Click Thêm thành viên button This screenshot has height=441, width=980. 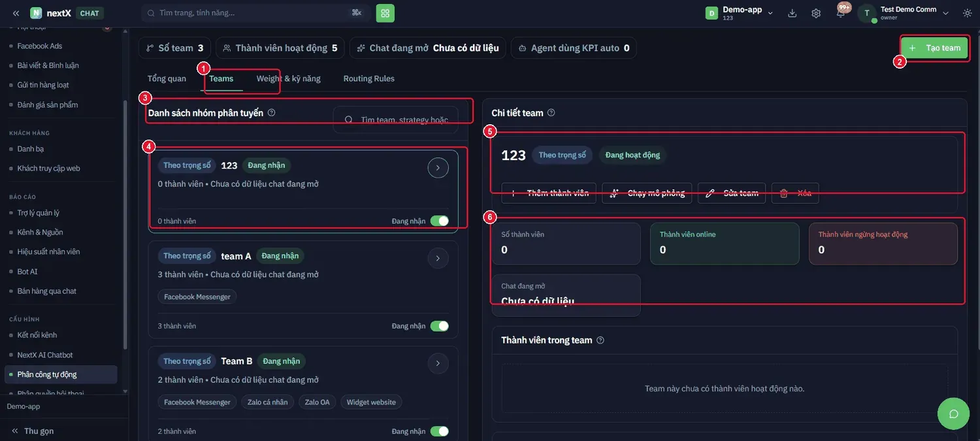tap(549, 193)
